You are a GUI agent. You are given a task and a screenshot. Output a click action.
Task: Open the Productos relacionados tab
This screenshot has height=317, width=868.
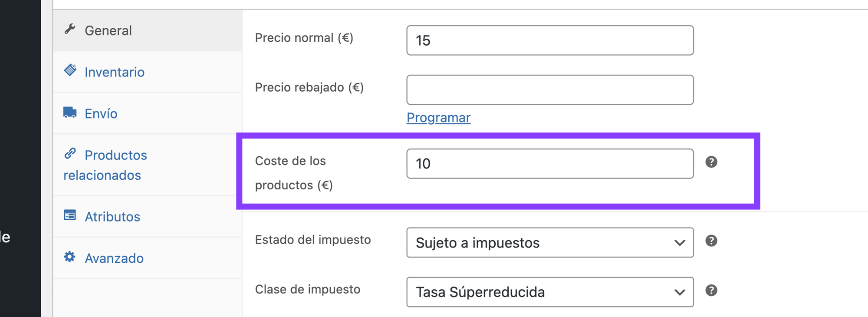[x=115, y=155]
